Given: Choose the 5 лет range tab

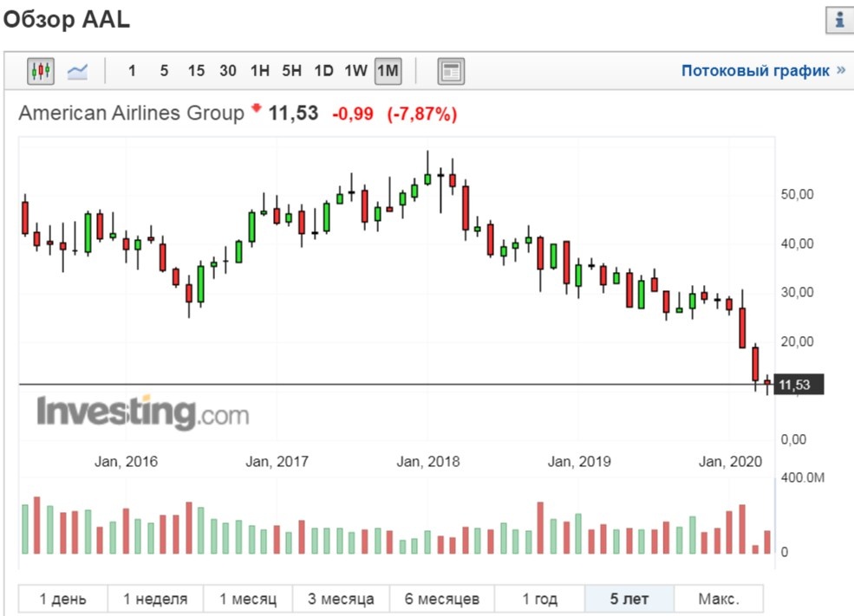Looking at the screenshot, I should tap(629, 599).
